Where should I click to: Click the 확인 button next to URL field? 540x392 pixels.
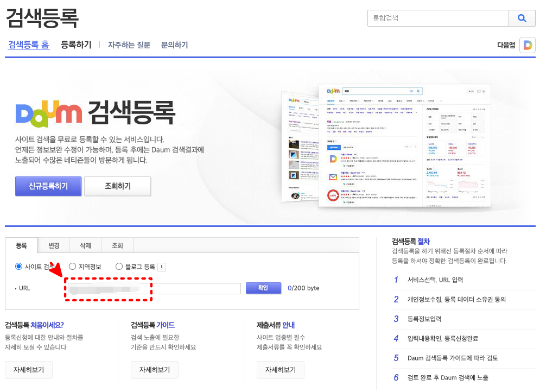[x=263, y=288]
